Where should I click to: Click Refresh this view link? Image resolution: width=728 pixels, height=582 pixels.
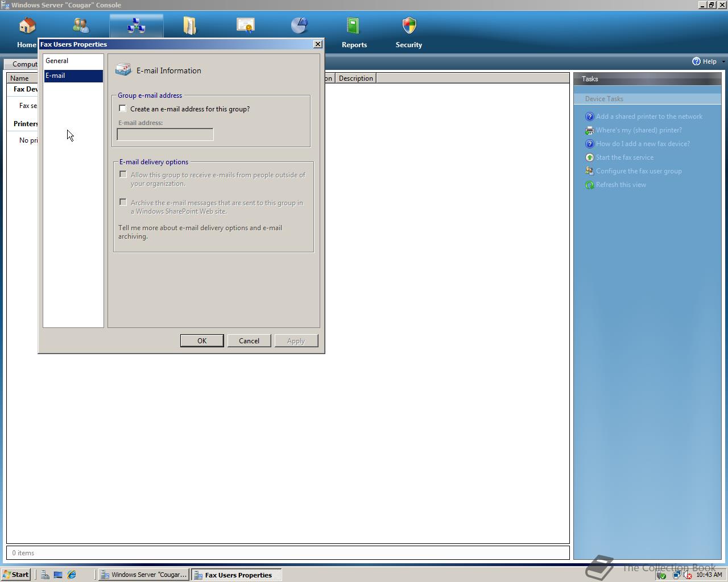(621, 185)
